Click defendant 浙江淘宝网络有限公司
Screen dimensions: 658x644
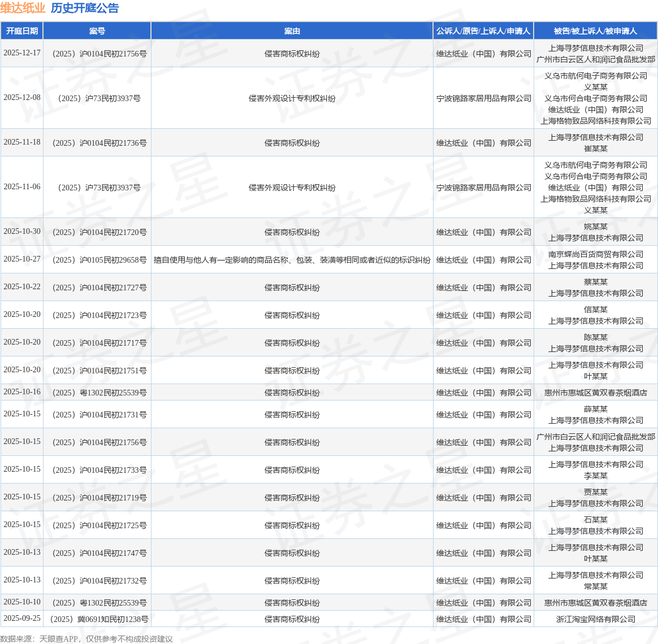tap(595, 619)
